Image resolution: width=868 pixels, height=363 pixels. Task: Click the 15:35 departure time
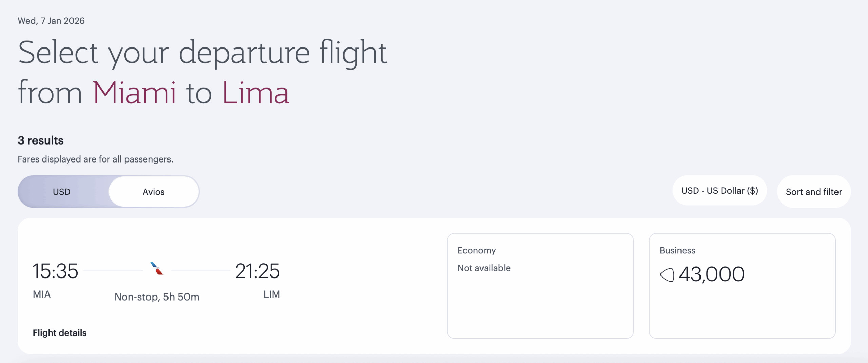55,271
